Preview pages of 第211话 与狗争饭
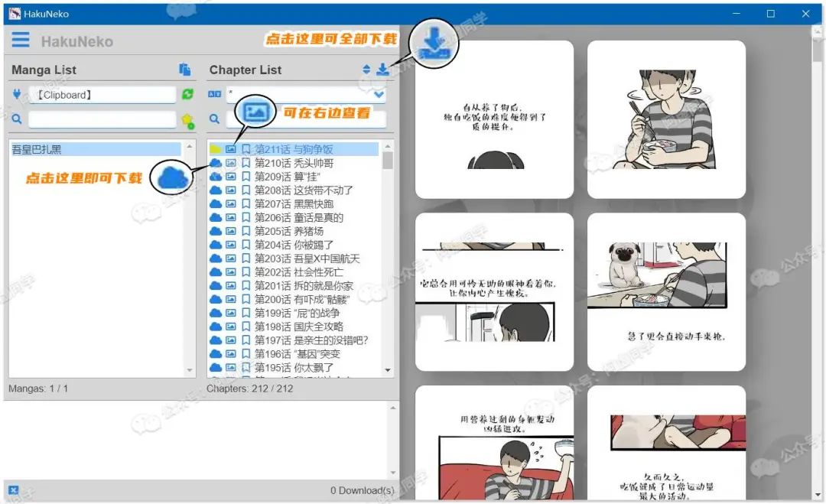The width and height of the screenshot is (826, 504). tap(231, 149)
